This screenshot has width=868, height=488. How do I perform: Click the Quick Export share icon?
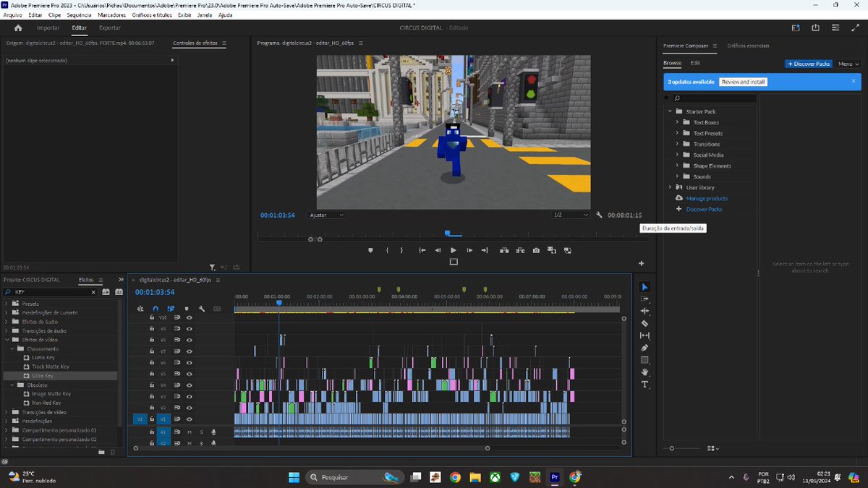(816, 27)
